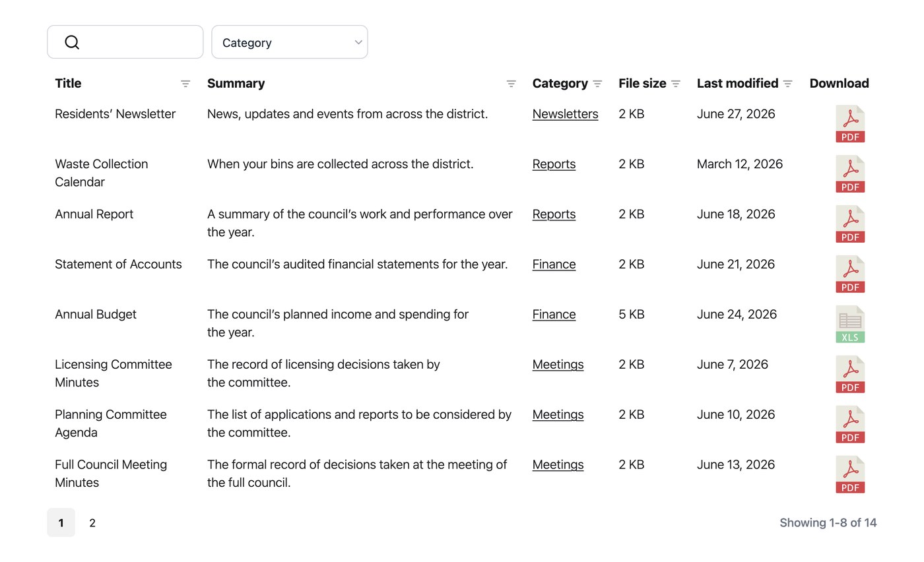The image size is (924, 562).
Task: Open the Last modified column filter icon
Action: [787, 84]
